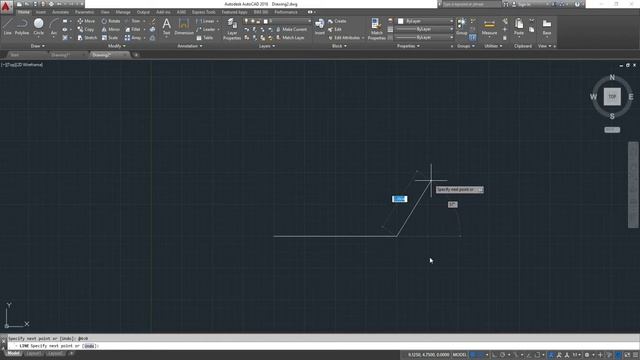Image resolution: width=640 pixels, height=360 pixels.
Task: Open the Home ribbon tab
Action: [x=24, y=12]
